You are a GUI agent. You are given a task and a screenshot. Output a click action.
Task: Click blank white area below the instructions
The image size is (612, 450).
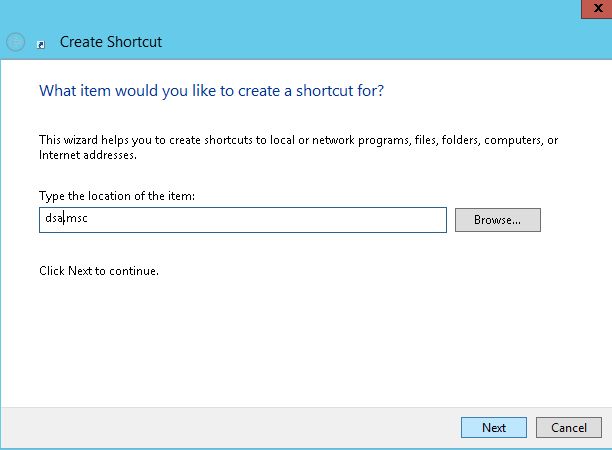point(300,340)
